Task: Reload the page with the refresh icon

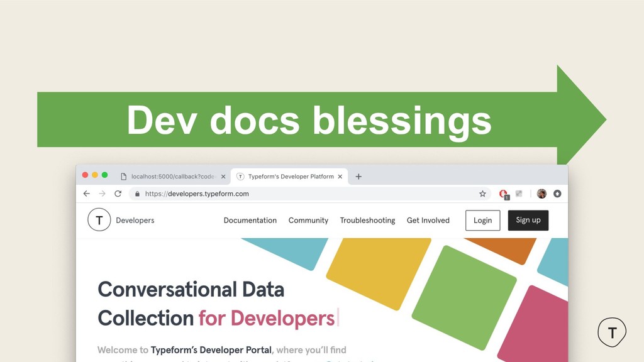Action: point(118,194)
